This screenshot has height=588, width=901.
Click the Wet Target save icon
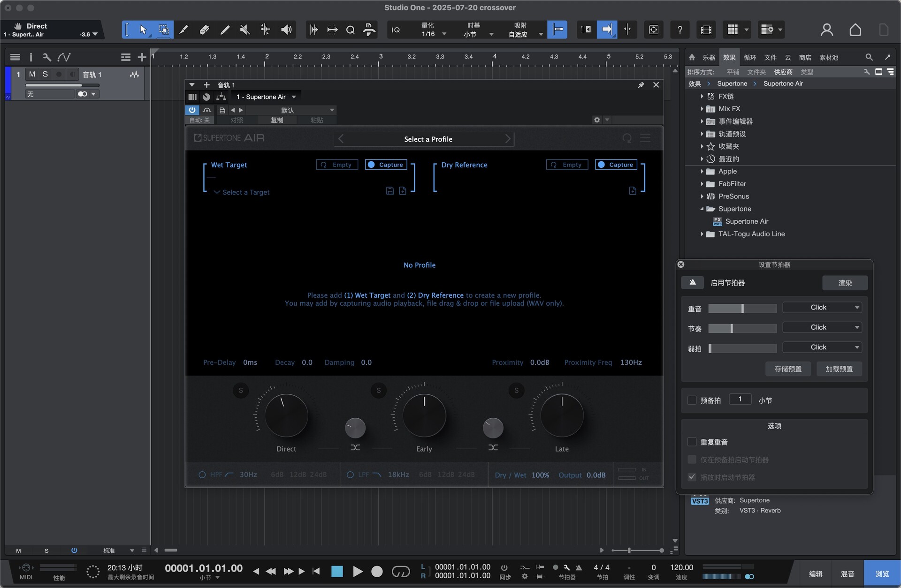click(389, 190)
